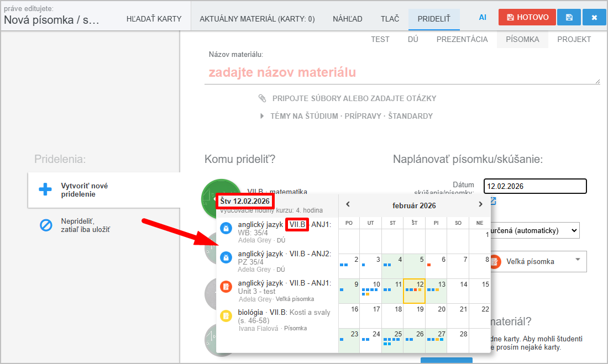Go to next month in the calendar
Screen dimensions: 608x364
click(x=480, y=204)
